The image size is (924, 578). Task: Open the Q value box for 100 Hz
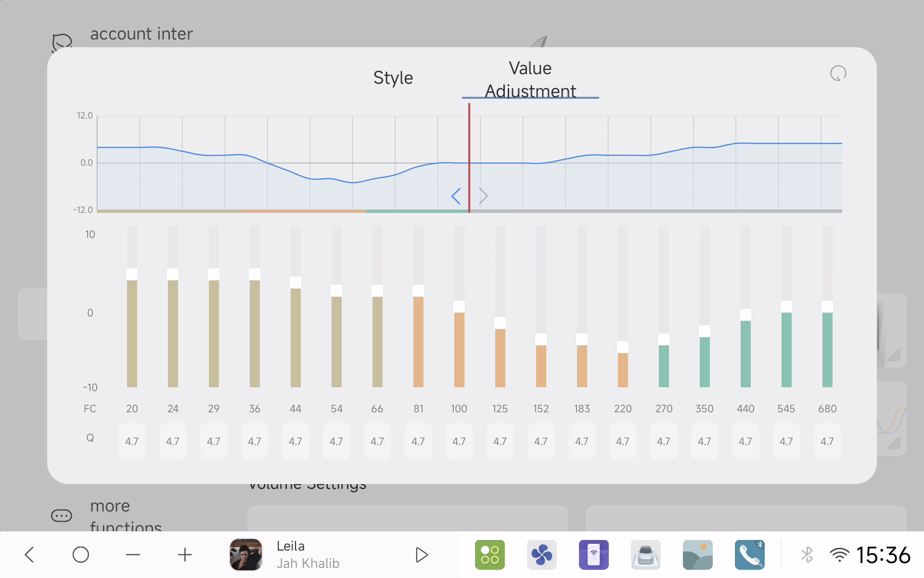(459, 441)
